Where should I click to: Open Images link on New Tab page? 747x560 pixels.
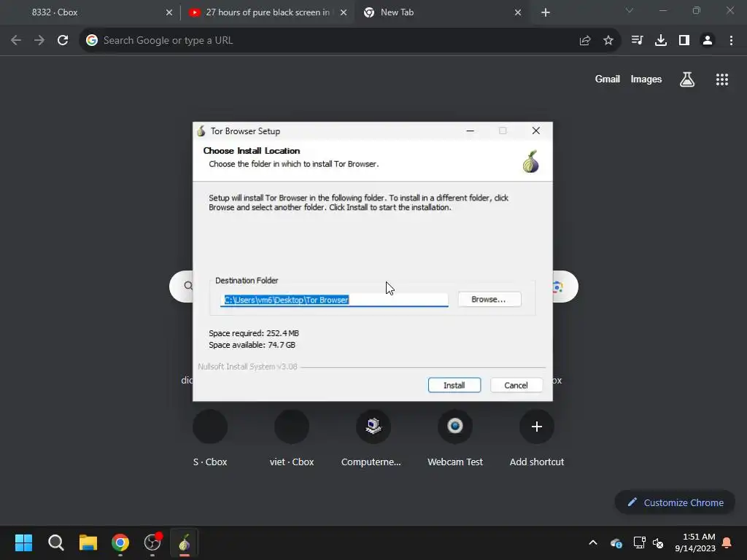tap(646, 79)
